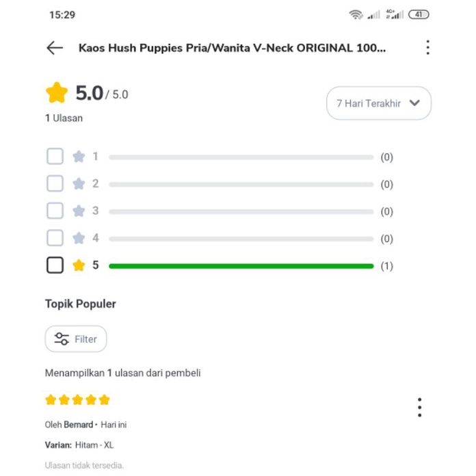This screenshot has width=476, height=476.
Task: Tap the green star beside rating 5
Action: pos(79,265)
